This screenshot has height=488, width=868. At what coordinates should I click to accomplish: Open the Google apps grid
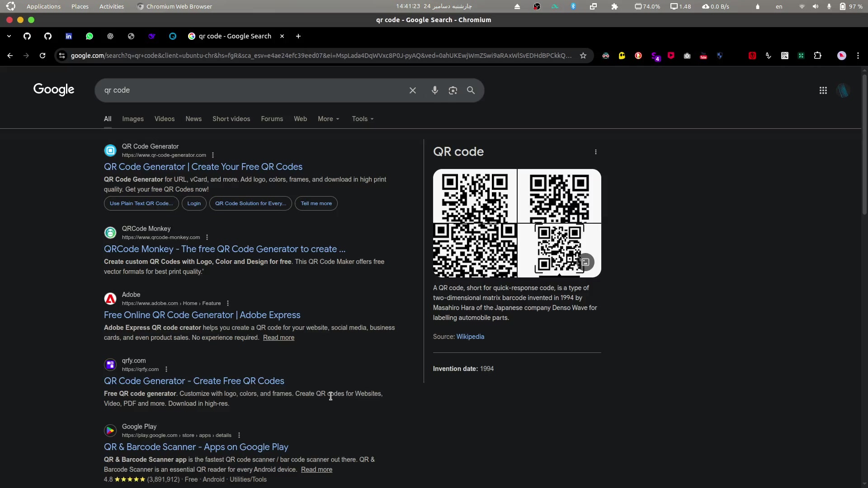(823, 90)
